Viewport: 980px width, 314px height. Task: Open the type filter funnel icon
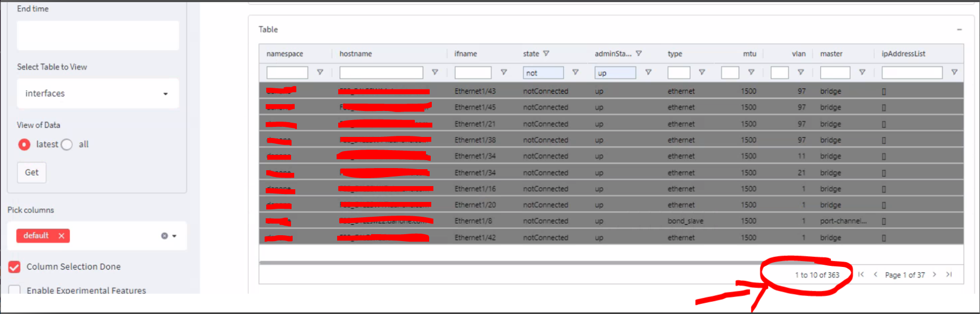(x=702, y=72)
